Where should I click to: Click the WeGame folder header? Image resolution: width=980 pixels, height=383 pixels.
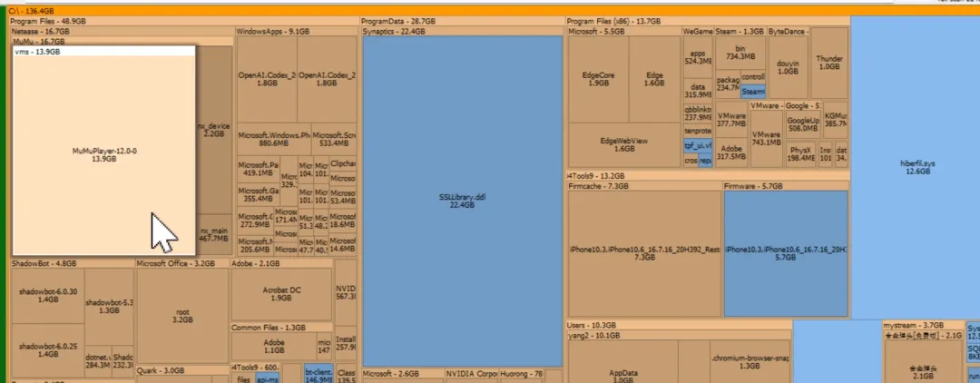[698, 31]
